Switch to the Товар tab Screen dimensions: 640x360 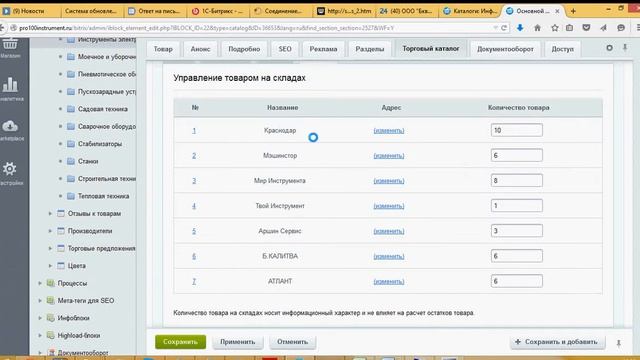point(163,49)
